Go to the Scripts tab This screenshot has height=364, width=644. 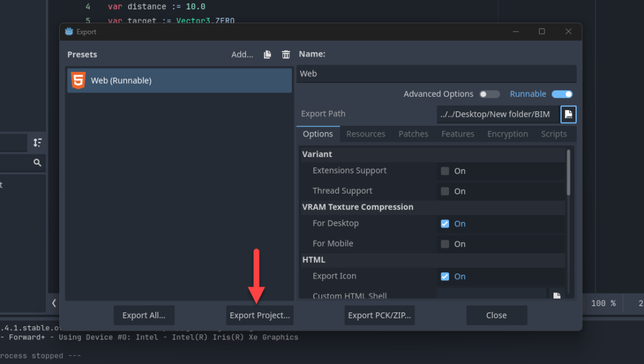(x=553, y=134)
